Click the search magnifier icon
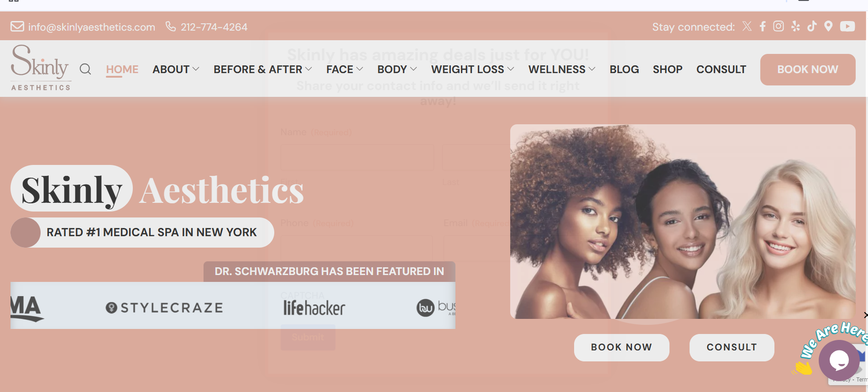The width and height of the screenshot is (868, 392). [x=85, y=69]
